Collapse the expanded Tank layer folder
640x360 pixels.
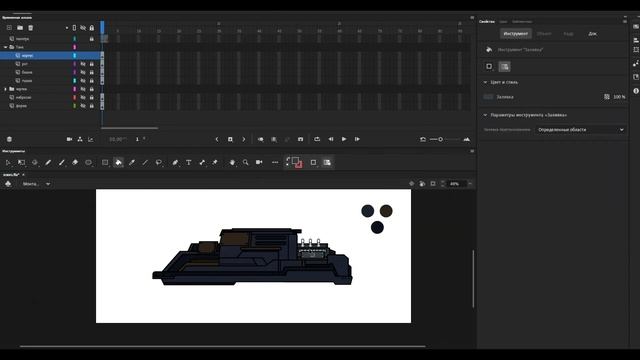pos(5,47)
